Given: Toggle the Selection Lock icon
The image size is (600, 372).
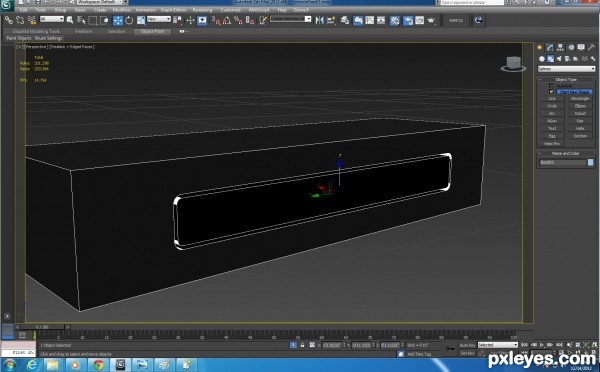Looking at the screenshot, I should (302, 345).
